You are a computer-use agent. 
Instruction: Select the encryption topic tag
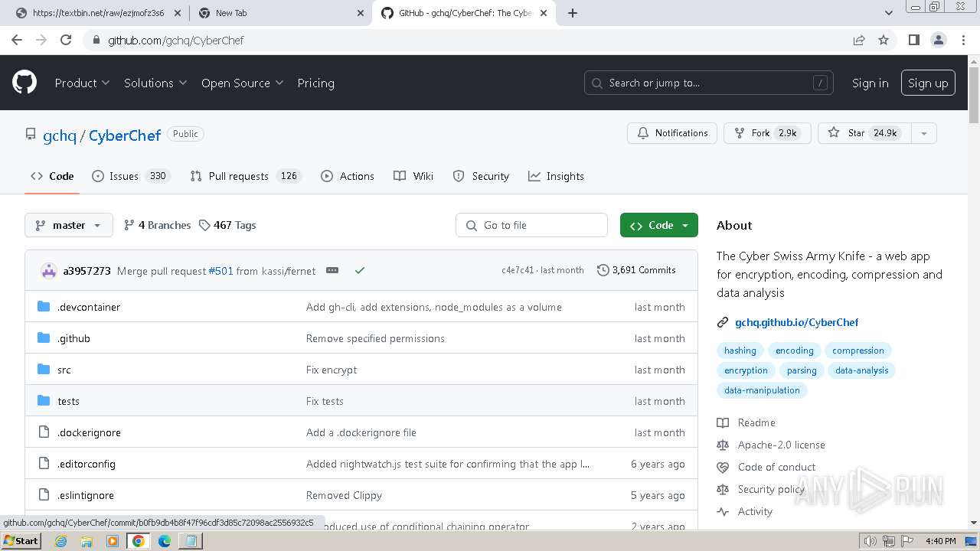coord(746,370)
